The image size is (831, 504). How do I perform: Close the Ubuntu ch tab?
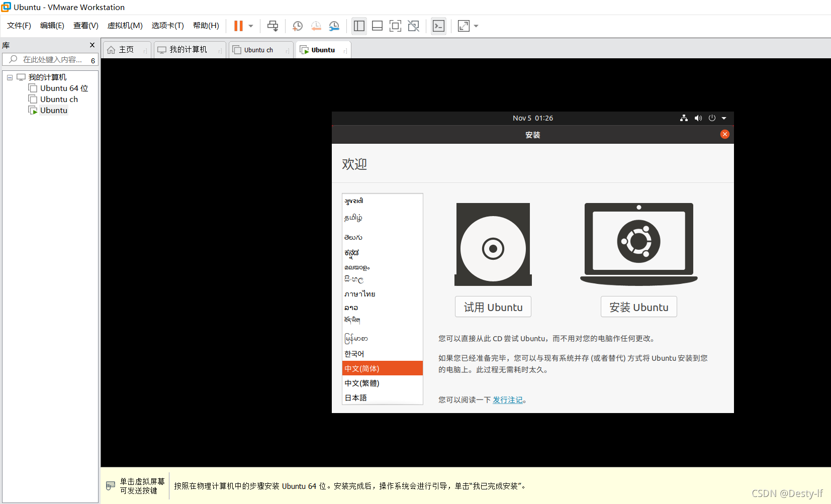(x=287, y=51)
